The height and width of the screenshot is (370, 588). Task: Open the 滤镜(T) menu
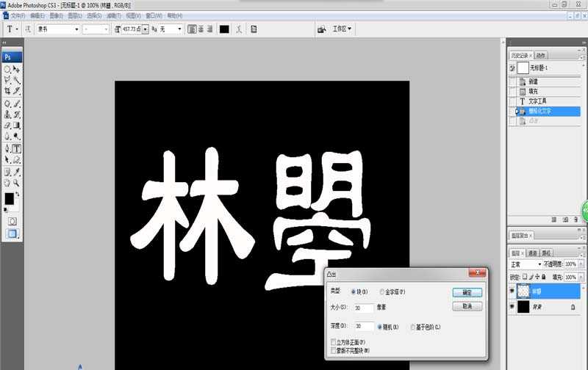click(114, 15)
